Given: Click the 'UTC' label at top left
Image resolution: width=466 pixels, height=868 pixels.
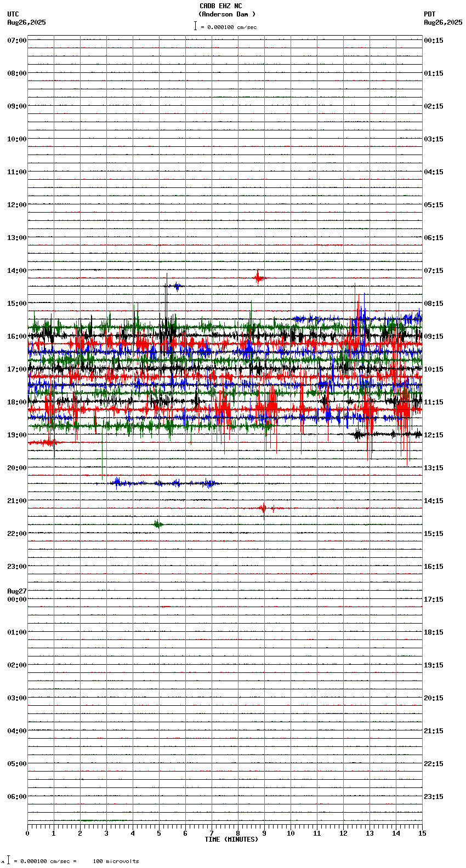Looking at the screenshot, I should pyautogui.click(x=13, y=14).
